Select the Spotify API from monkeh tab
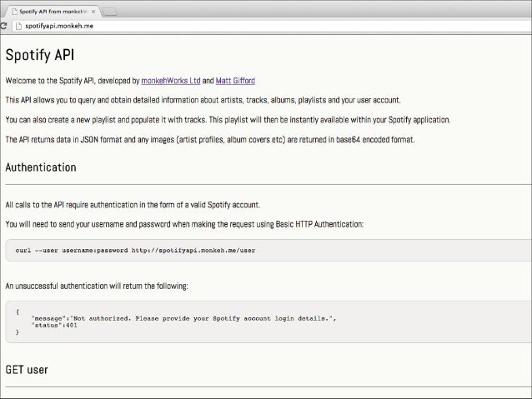This screenshot has width=532, height=399. tap(52, 12)
